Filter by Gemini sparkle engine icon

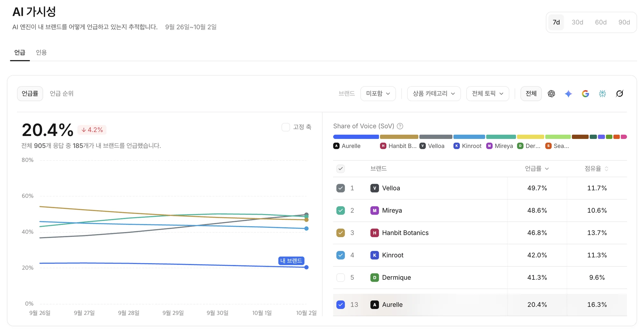click(x=568, y=94)
